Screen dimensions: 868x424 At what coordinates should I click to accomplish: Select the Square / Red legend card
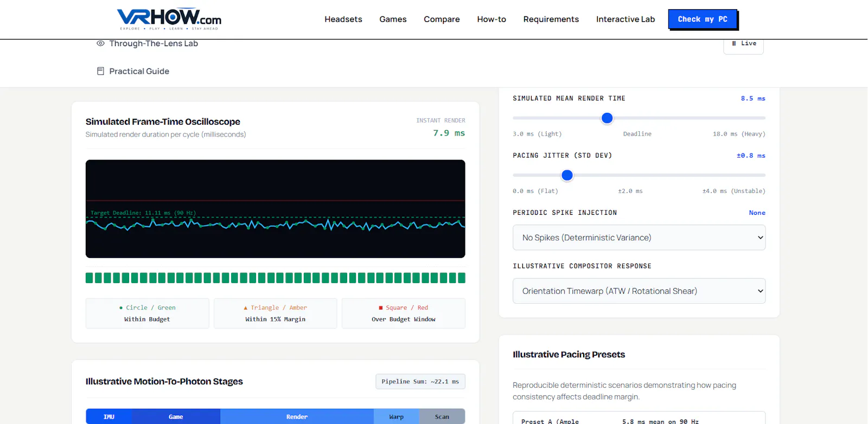pos(403,313)
